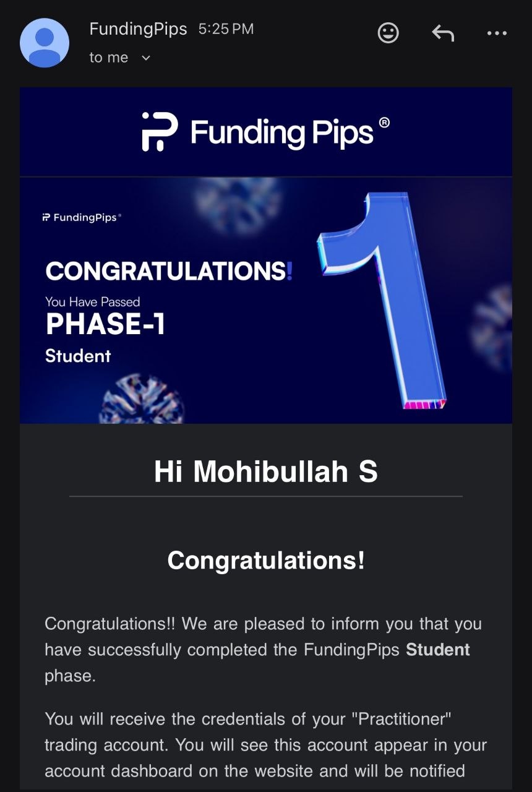The width and height of the screenshot is (532, 792).
Task: Click the bold "Student" word in the paragraph
Action: point(438,650)
